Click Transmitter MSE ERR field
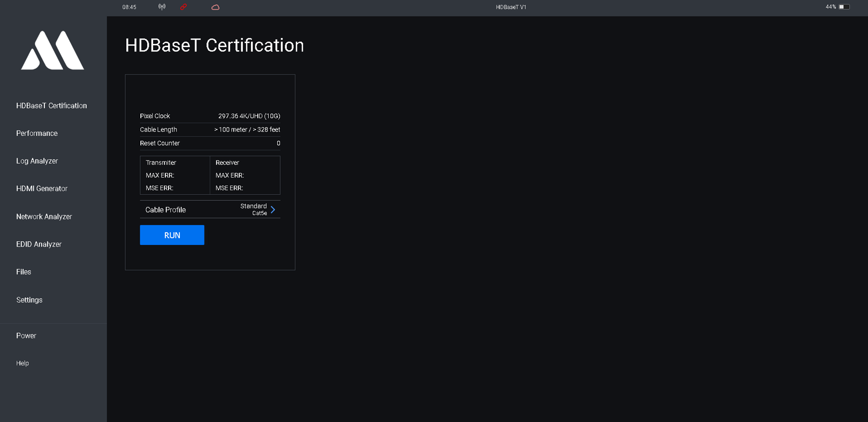This screenshot has height=422, width=868. [159, 188]
